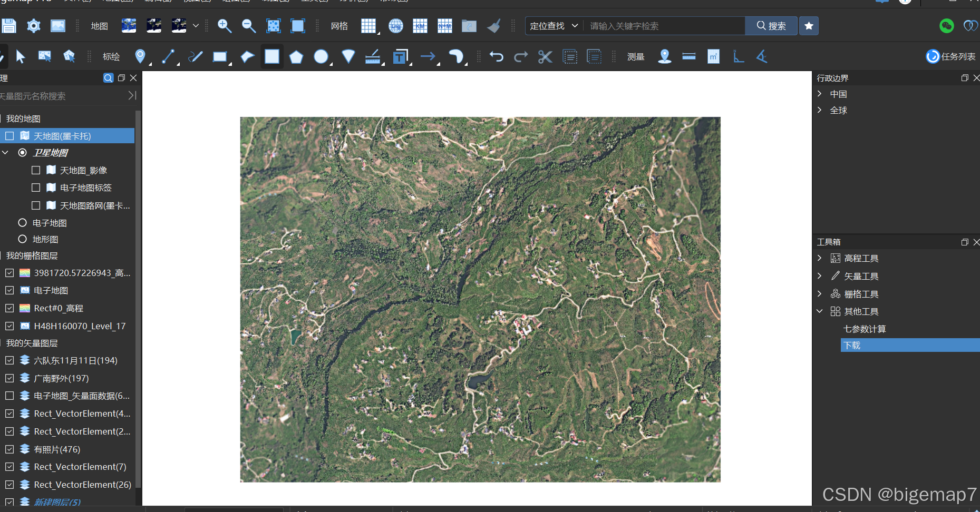Uncheck the 六队东11月11日(194) vector layer
The width and height of the screenshot is (980, 512).
(9, 360)
